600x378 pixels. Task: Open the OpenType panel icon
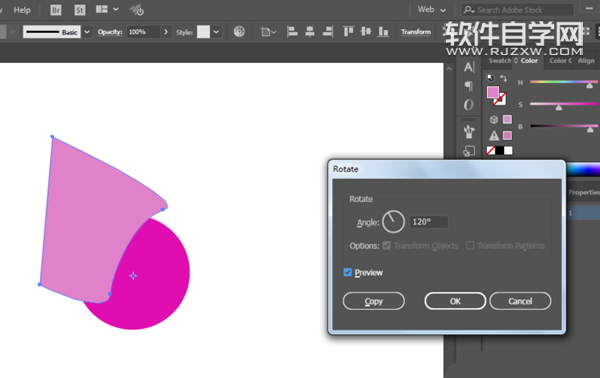(x=469, y=104)
